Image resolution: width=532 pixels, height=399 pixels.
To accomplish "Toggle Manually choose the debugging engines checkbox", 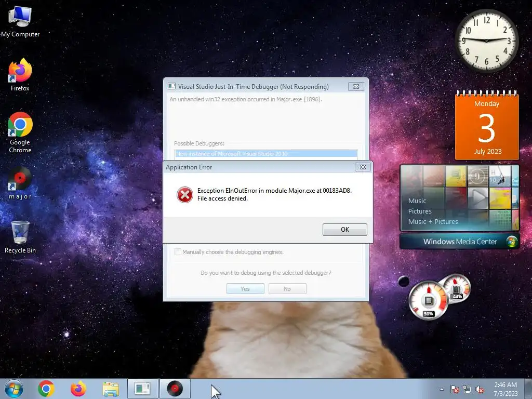I will pyautogui.click(x=178, y=252).
